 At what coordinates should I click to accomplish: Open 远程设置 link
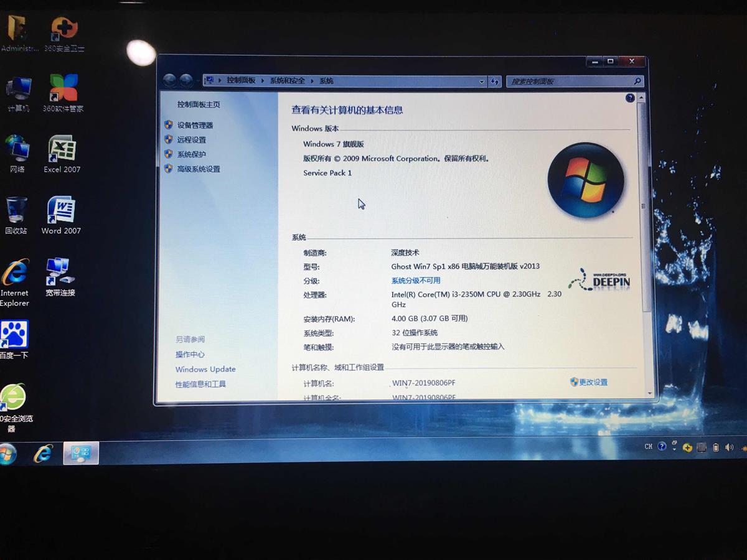point(191,140)
